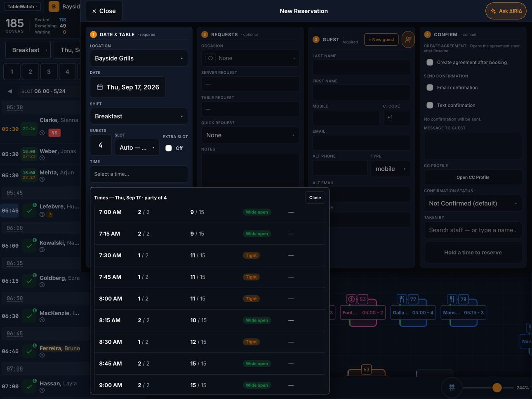Click the sparkle icon on Ask AIRIA
Image resolution: width=532 pixels, height=399 pixels.
(x=493, y=11)
